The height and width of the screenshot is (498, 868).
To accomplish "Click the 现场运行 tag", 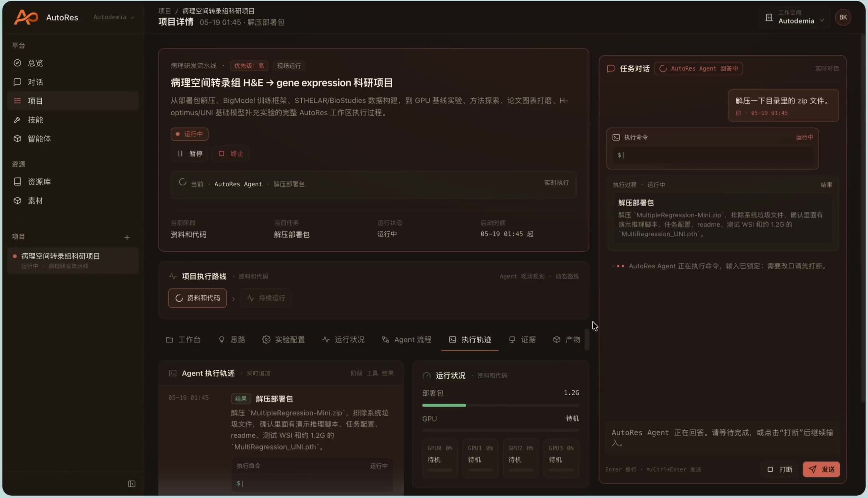I will point(289,66).
